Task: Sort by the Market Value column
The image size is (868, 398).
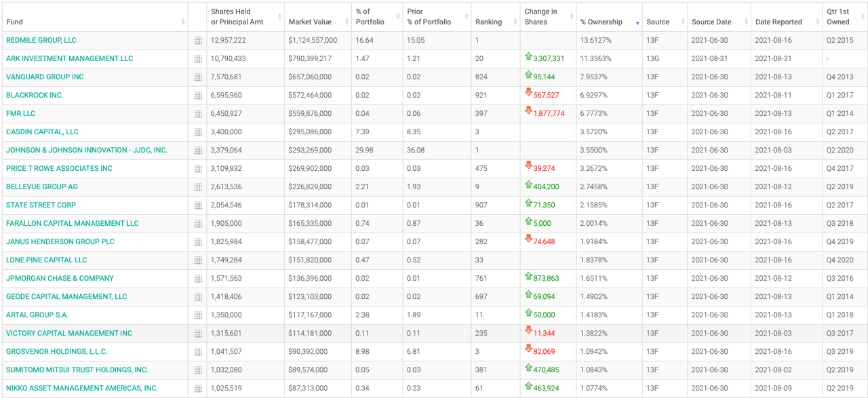Action: click(x=310, y=22)
